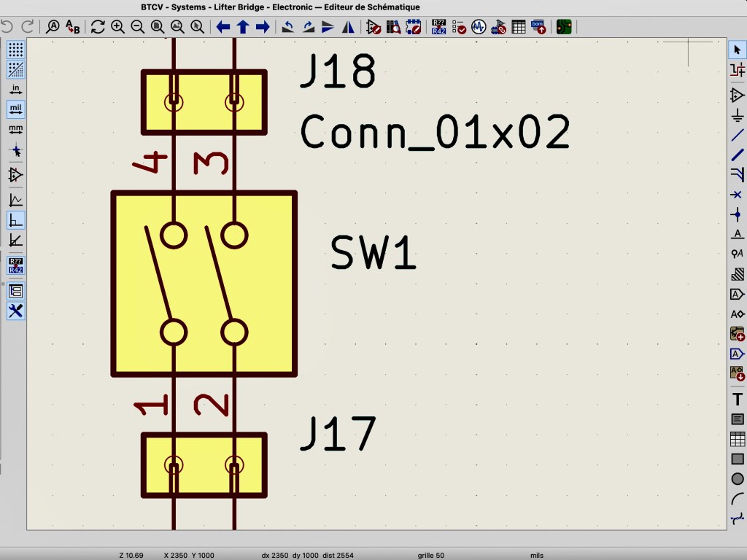The width and height of the screenshot is (747, 560).
Task: Select the Draw Circle tool
Action: pos(738,479)
